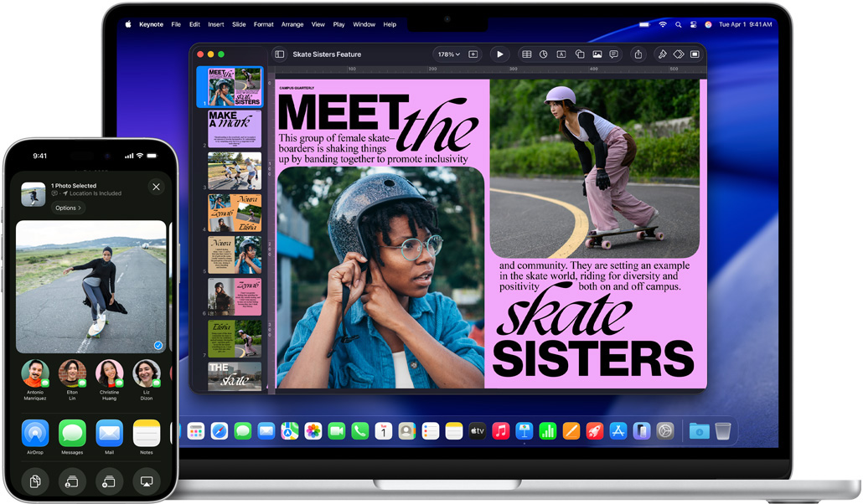Open the Arrange menu
Viewport: 863px width, 504px height.
point(292,24)
